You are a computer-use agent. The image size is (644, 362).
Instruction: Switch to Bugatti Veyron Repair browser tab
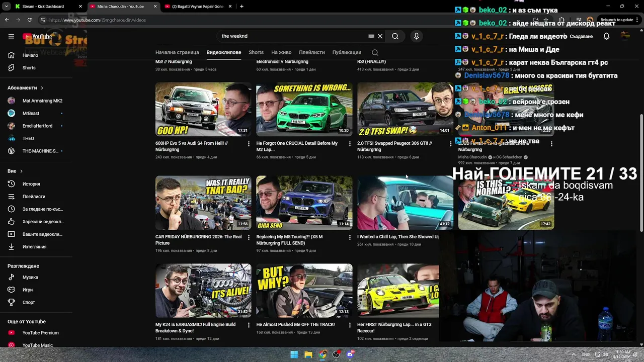pos(198,7)
